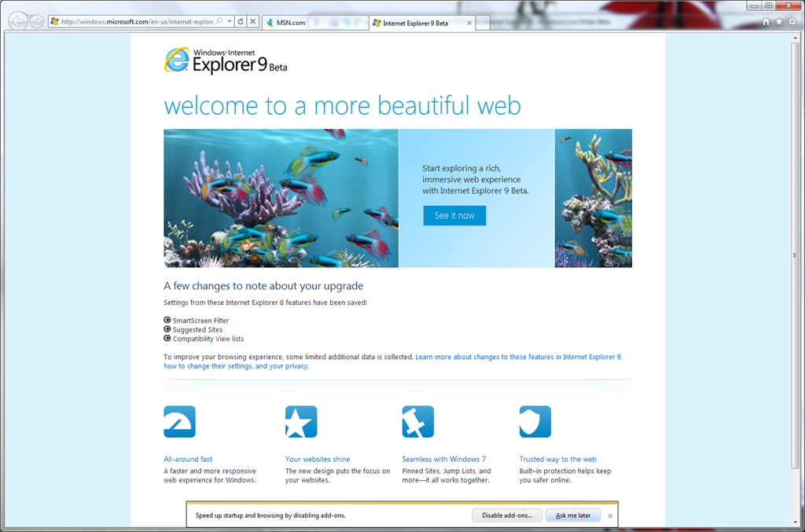Follow the Trusted way to the web link
The height and width of the screenshot is (532, 805).
[x=558, y=459]
